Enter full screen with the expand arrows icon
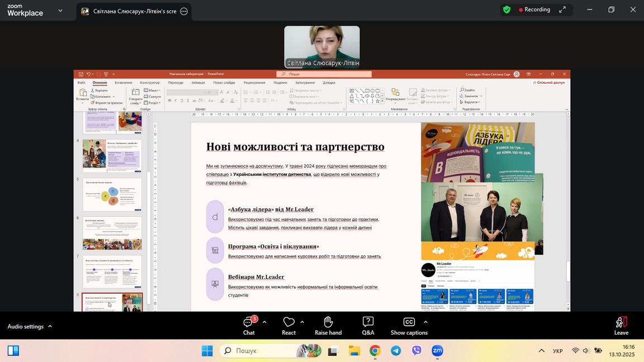644x362 pixels. pyautogui.click(x=562, y=9)
